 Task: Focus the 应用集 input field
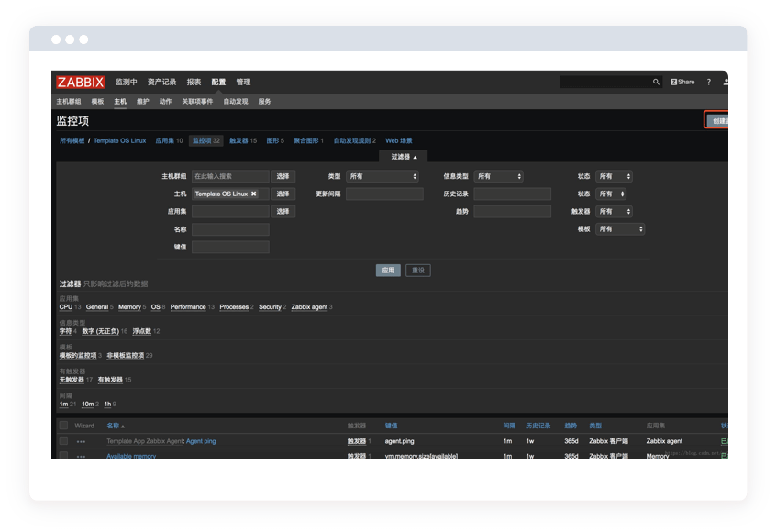[x=230, y=211]
